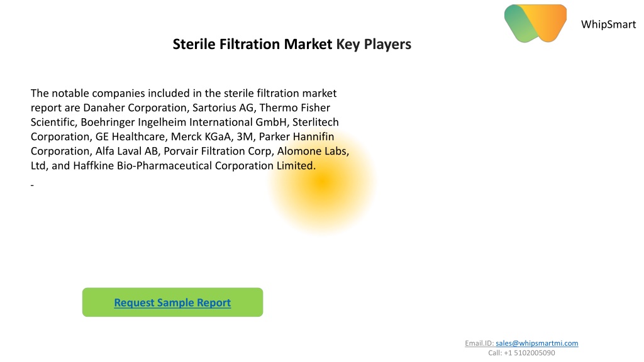644x362 pixels.
Task: Click Alfa Laval AB in the paragraph
Action: [x=126, y=151]
